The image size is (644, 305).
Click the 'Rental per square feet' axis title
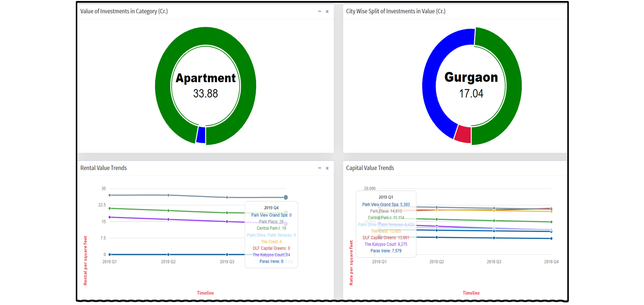coord(85,261)
